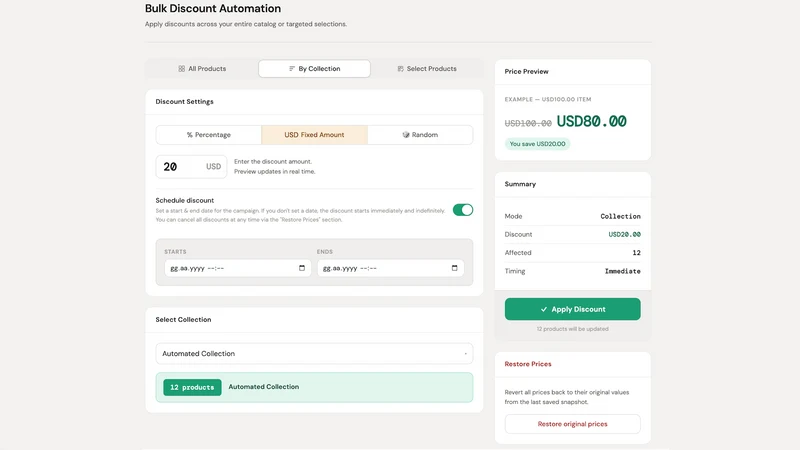Open the Select Products tab
This screenshot has height=450, width=800.
(x=427, y=68)
